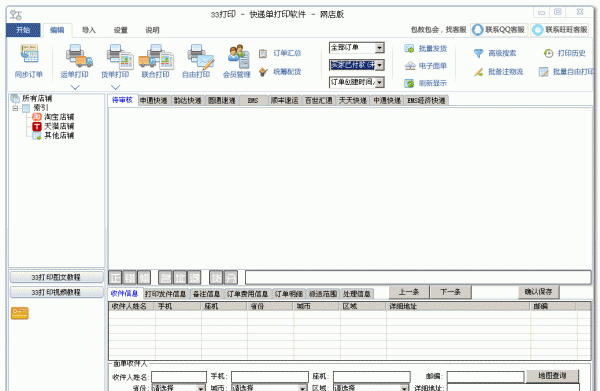Click the 手机 mobile input field
The image size is (600, 391).
[270, 377]
